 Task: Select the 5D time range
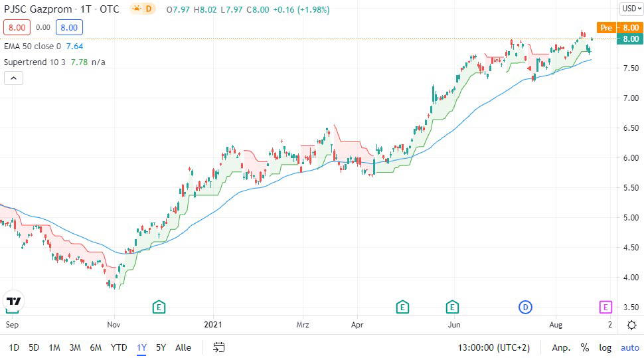[x=34, y=348]
